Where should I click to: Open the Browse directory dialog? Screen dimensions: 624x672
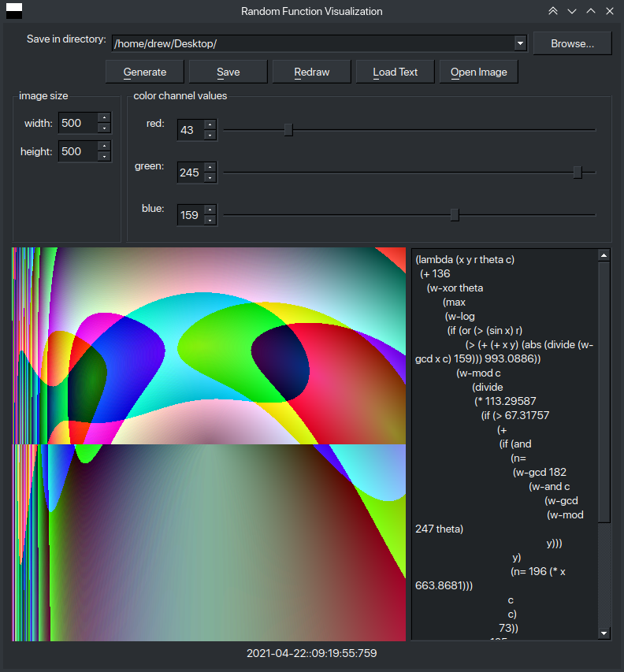pos(572,43)
